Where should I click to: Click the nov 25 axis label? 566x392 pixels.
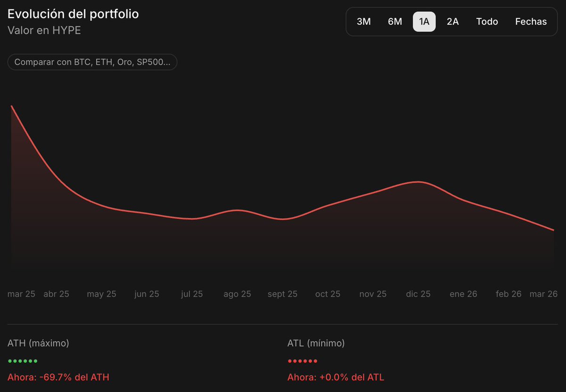click(373, 294)
